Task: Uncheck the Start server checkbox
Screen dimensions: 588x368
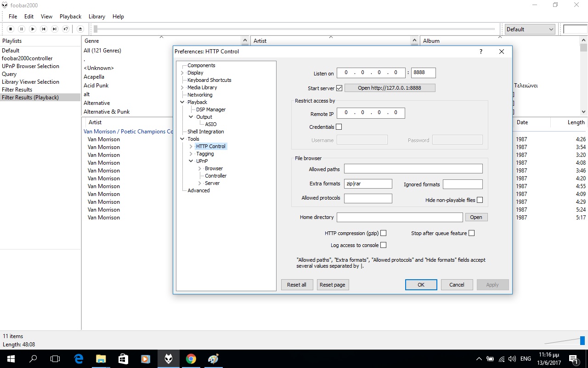Action: [339, 88]
